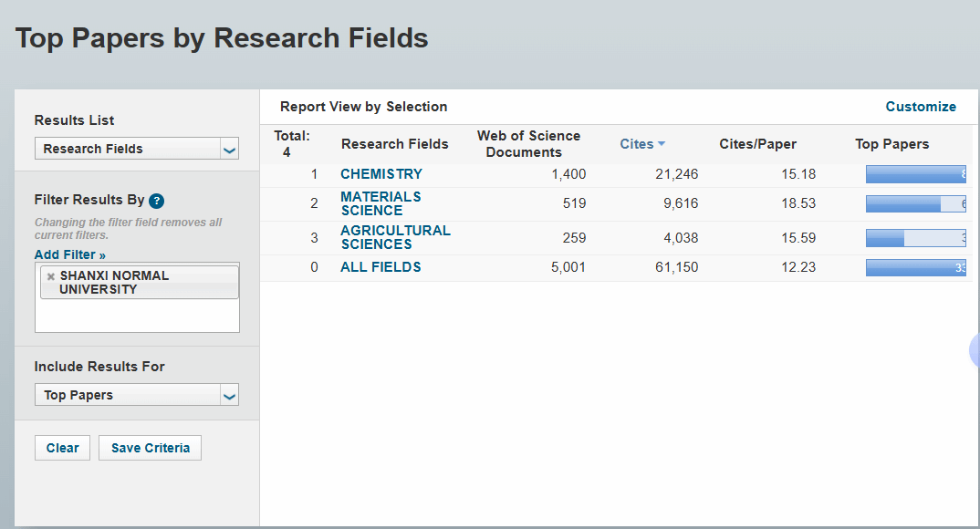Click the All Fields Top Papers bar
This screenshot has height=529, width=980.
915,267
